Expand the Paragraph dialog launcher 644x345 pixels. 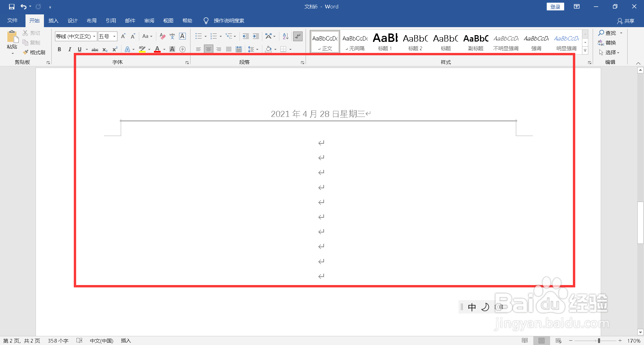tap(303, 63)
